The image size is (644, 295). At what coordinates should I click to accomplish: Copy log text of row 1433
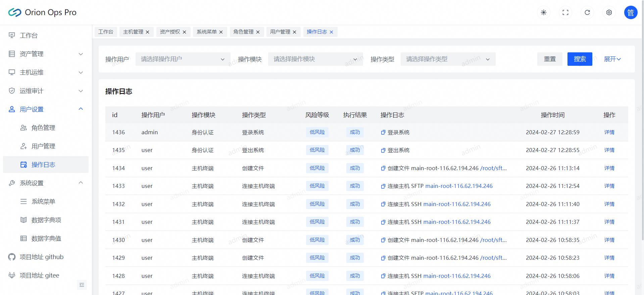(x=383, y=186)
